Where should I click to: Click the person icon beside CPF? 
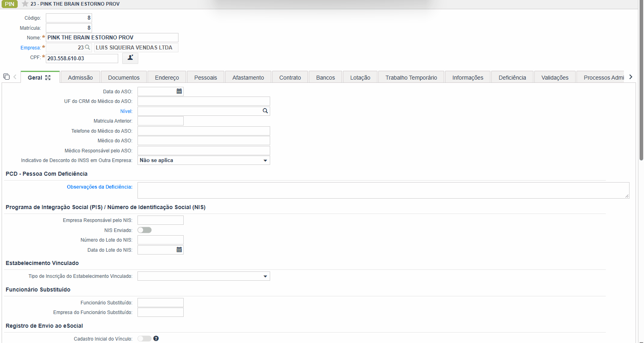130,58
